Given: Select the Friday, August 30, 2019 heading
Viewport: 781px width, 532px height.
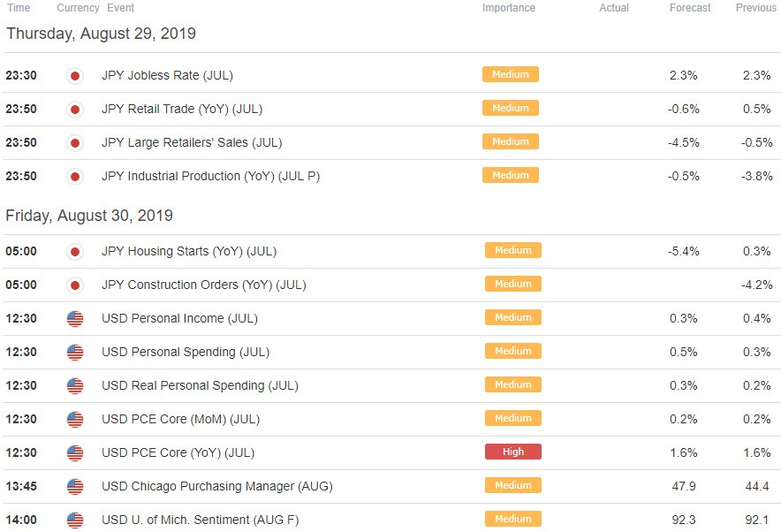Looking at the screenshot, I should 89,216.
